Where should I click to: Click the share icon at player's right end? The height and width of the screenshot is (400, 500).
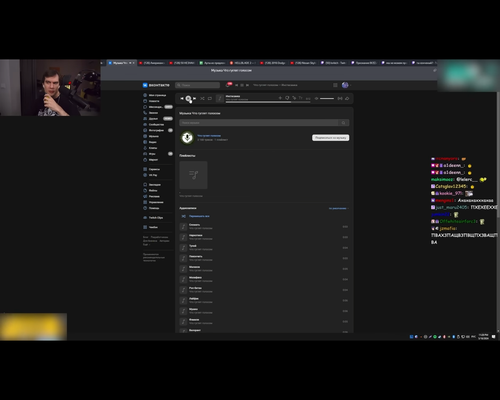click(347, 98)
